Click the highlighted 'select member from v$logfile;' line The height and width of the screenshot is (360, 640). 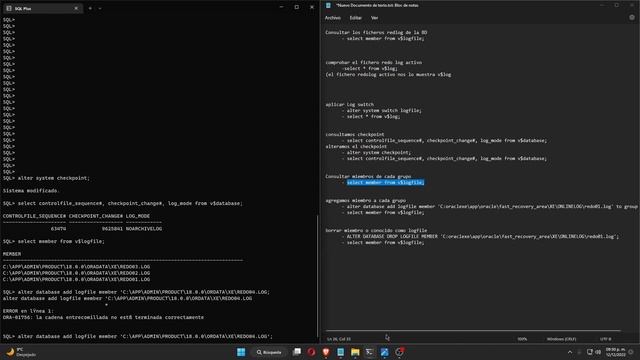click(x=385, y=182)
